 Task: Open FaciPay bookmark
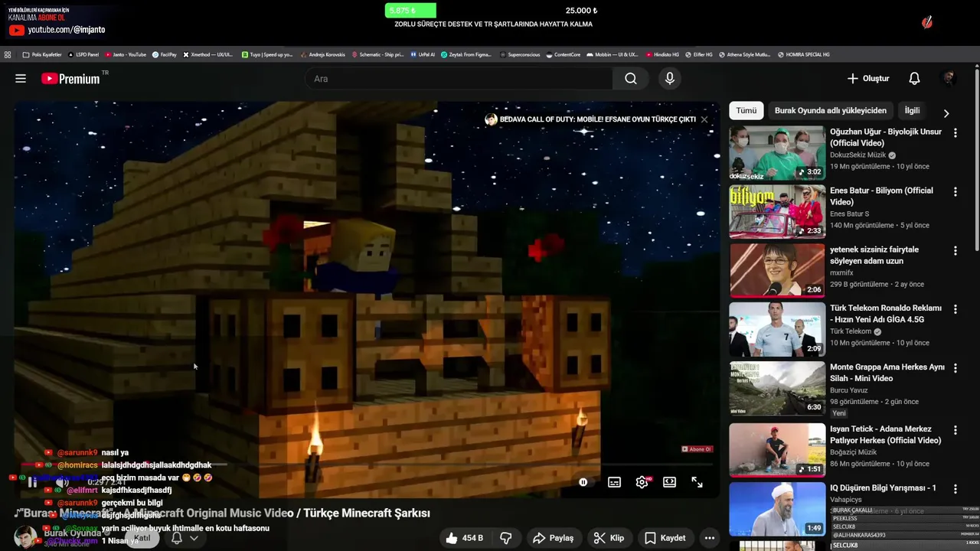tap(165, 54)
